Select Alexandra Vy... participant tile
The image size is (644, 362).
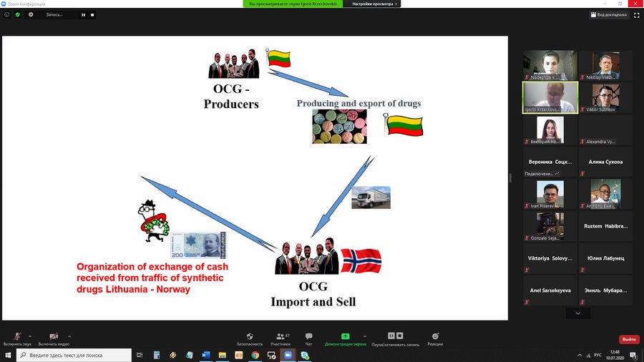(x=606, y=129)
